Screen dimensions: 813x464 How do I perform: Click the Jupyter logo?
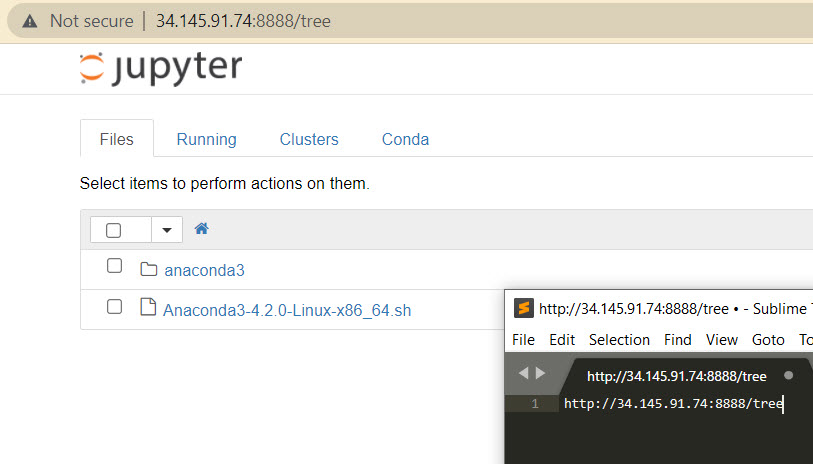(161, 68)
